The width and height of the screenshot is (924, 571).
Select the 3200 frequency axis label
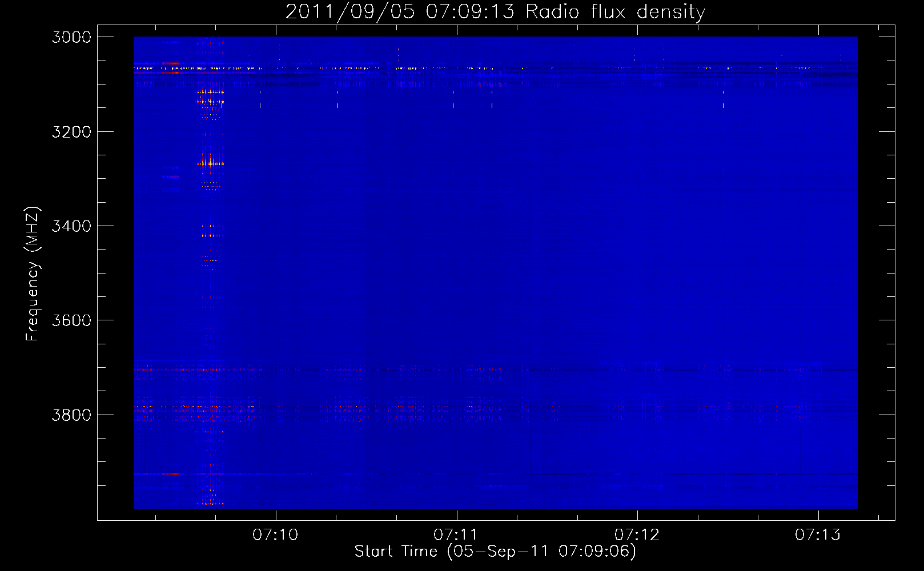[71, 132]
